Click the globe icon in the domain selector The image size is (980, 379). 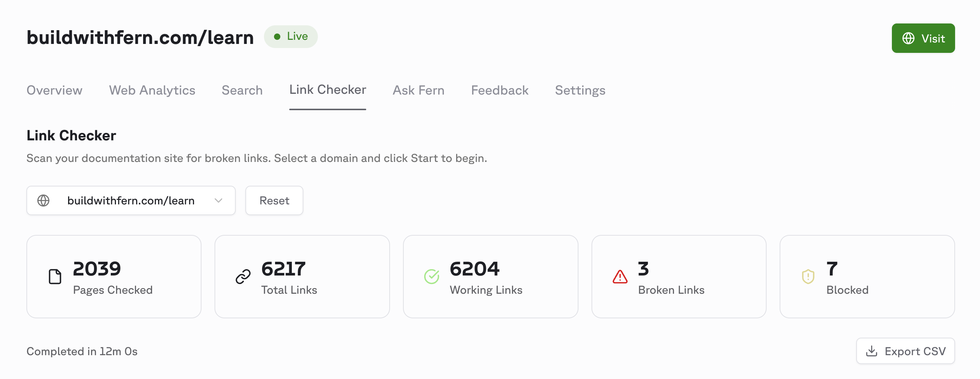[43, 200]
